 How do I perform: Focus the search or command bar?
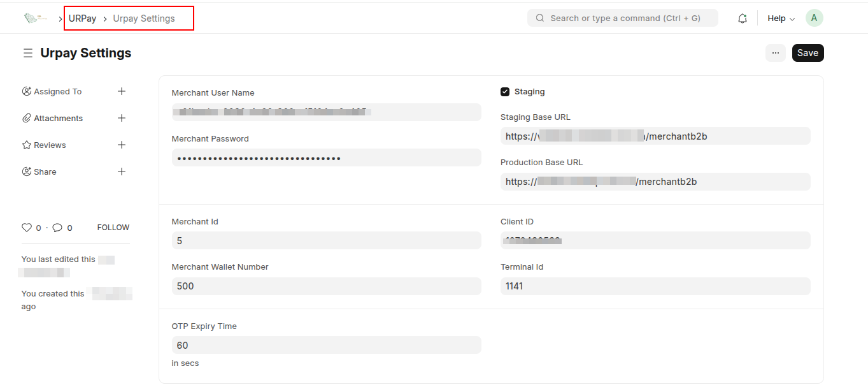pyautogui.click(x=622, y=18)
